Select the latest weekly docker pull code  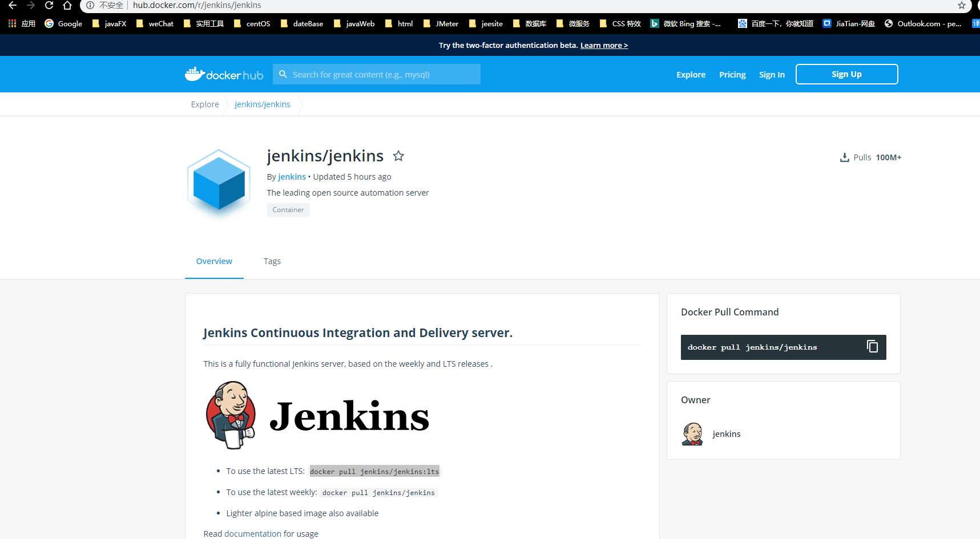pyautogui.click(x=378, y=493)
